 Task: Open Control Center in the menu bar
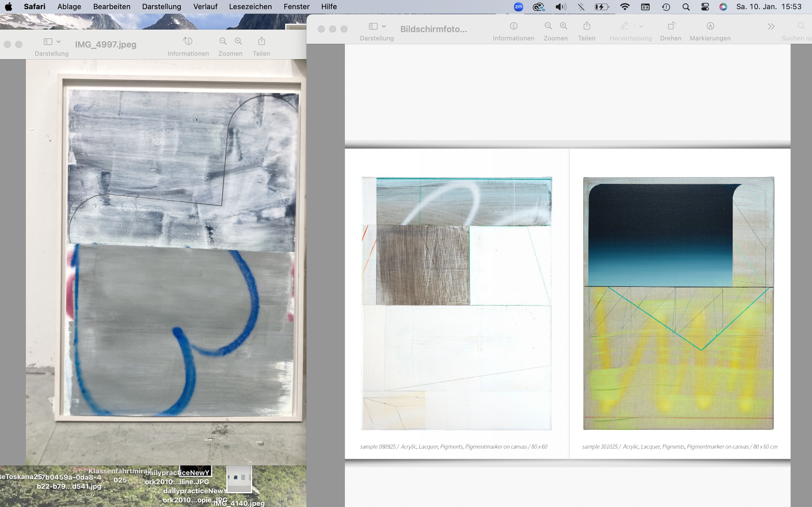[705, 7]
